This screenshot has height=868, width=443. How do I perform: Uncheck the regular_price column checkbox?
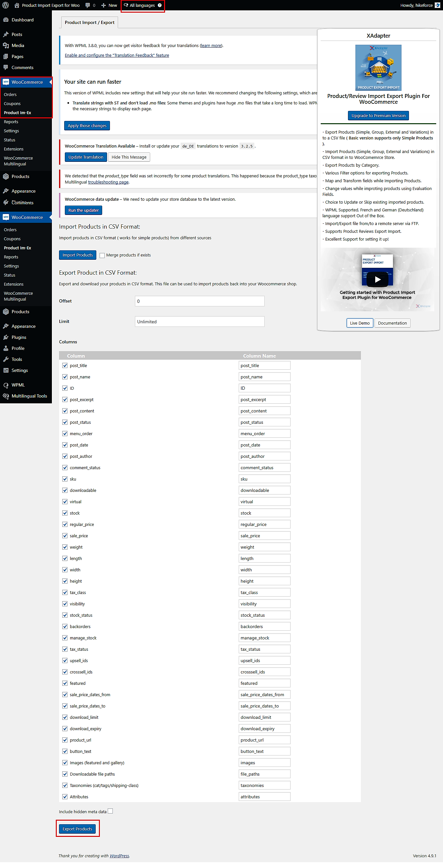pyautogui.click(x=65, y=524)
